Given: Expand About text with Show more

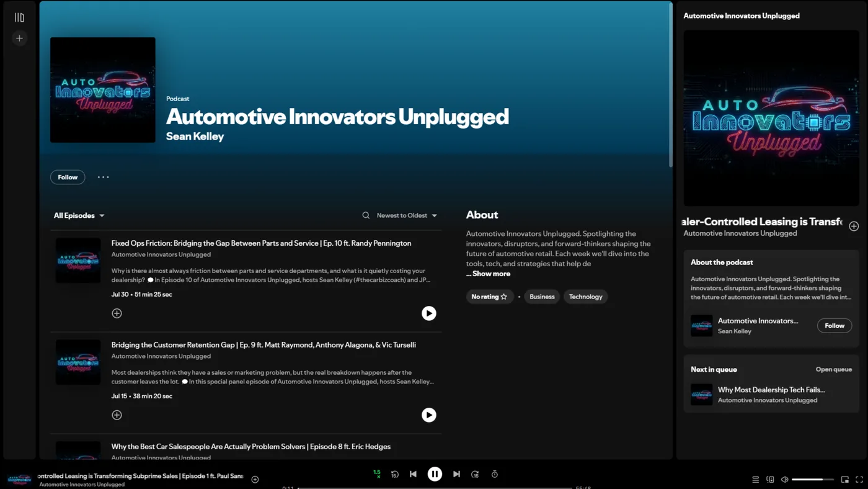Looking at the screenshot, I should click(x=489, y=274).
